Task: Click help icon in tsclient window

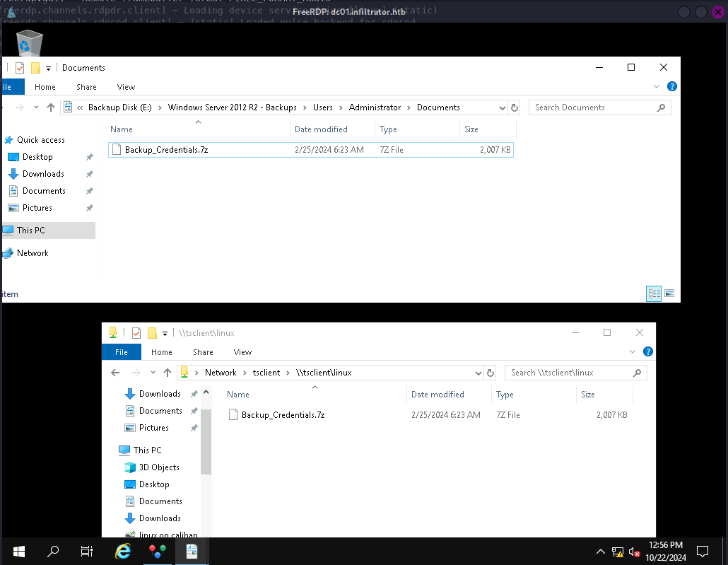Action: coord(647,351)
